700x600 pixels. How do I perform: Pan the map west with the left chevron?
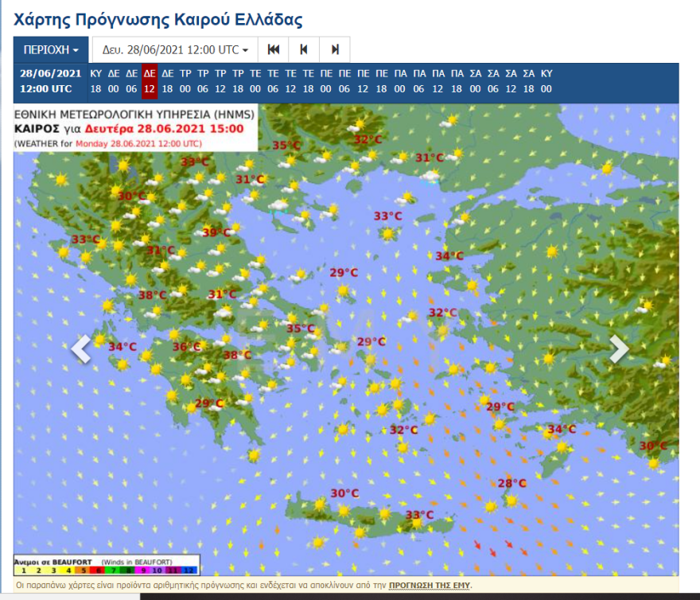[80, 348]
